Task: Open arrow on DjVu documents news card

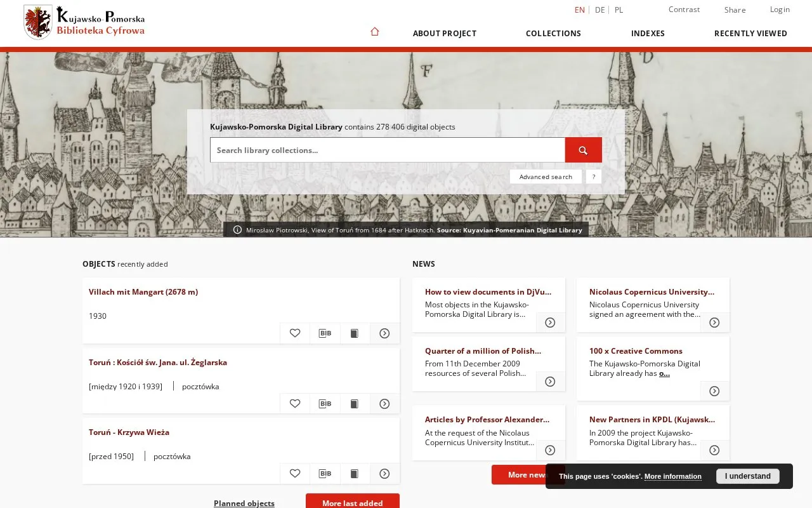Action: [x=550, y=323]
